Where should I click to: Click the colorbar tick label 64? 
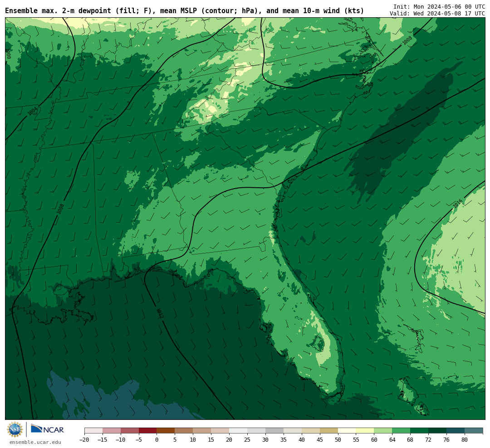coord(392,440)
